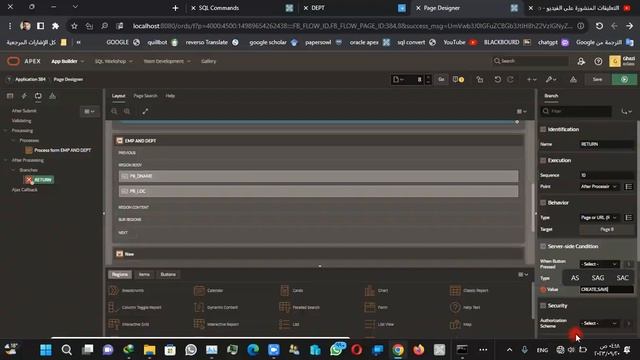The image size is (640, 360).
Task: Open the Gallery menu item
Action: tap(209, 61)
